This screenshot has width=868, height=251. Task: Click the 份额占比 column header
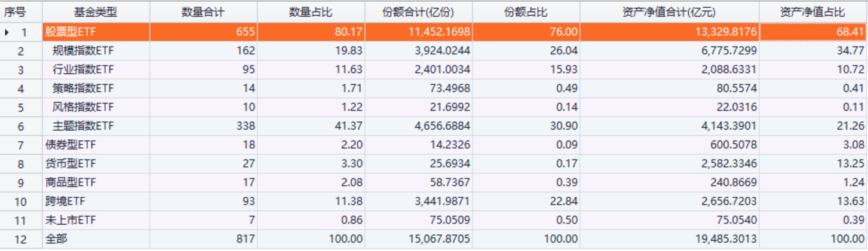526,12
